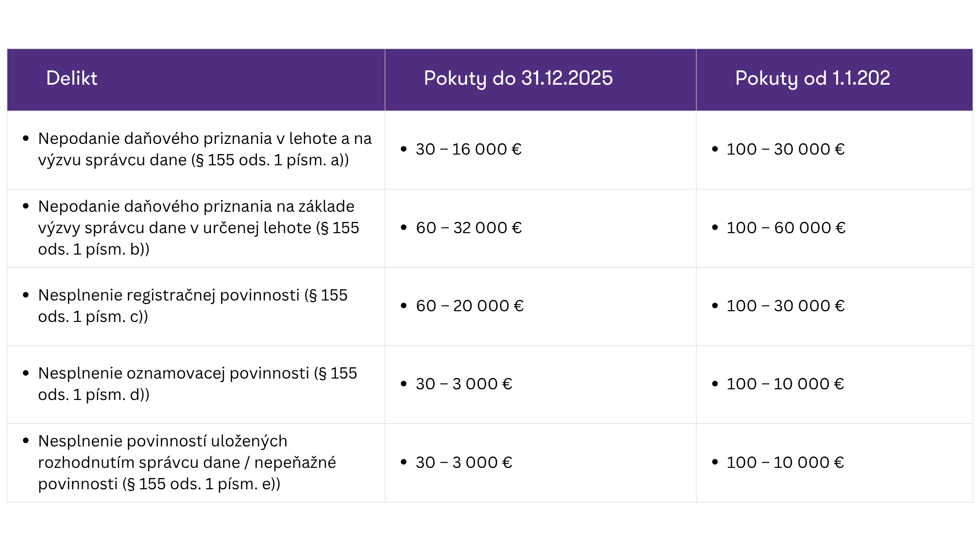Click the "30 – 16 000 €" fine value
The image size is (980, 551).
point(469,149)
